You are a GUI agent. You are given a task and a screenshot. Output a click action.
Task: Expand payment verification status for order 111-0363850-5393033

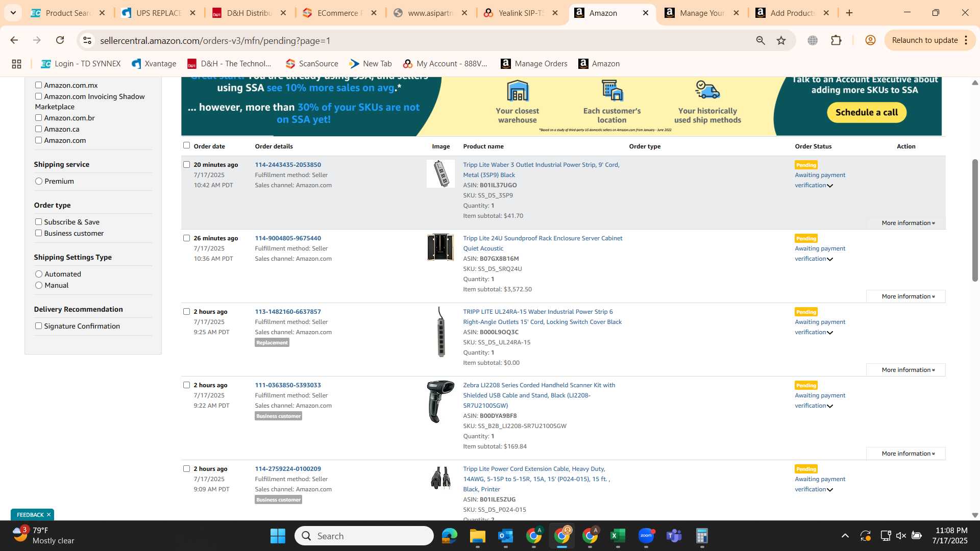pyautogui.click(x=830, y=406)
